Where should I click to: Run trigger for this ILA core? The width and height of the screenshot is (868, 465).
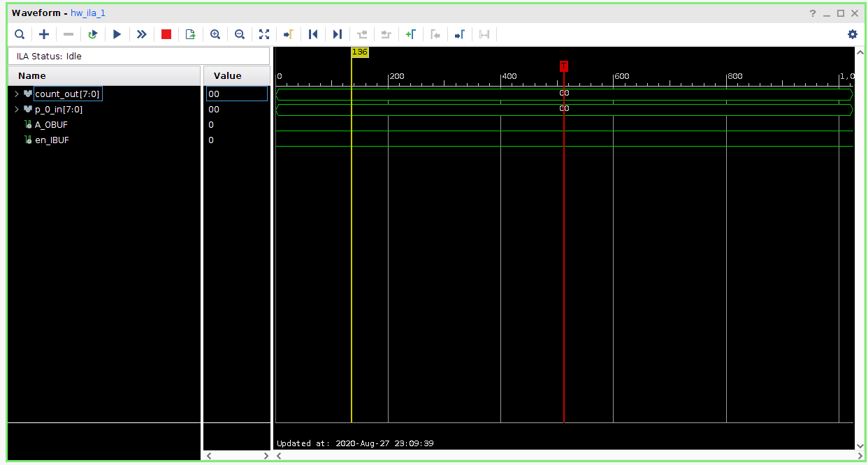(117, 34)
